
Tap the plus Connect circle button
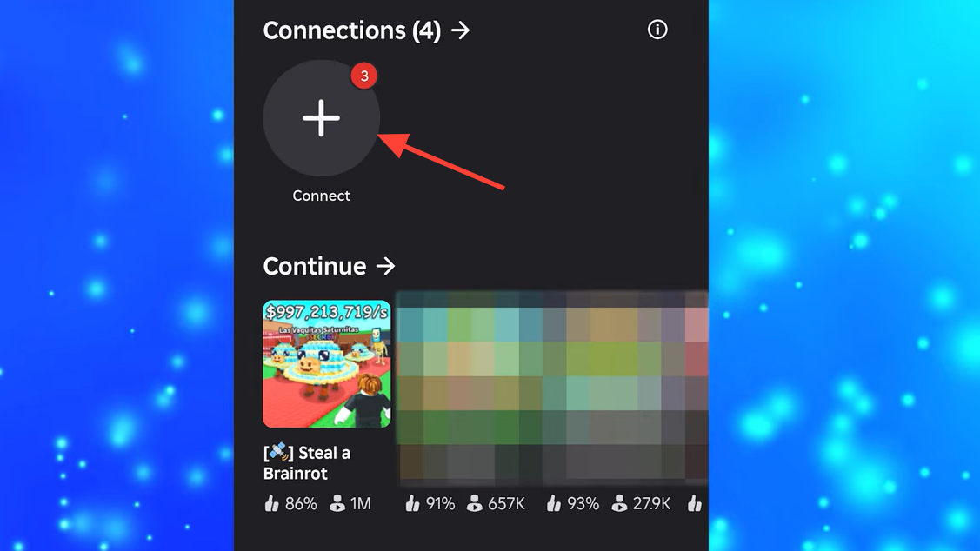coord(321,117)
